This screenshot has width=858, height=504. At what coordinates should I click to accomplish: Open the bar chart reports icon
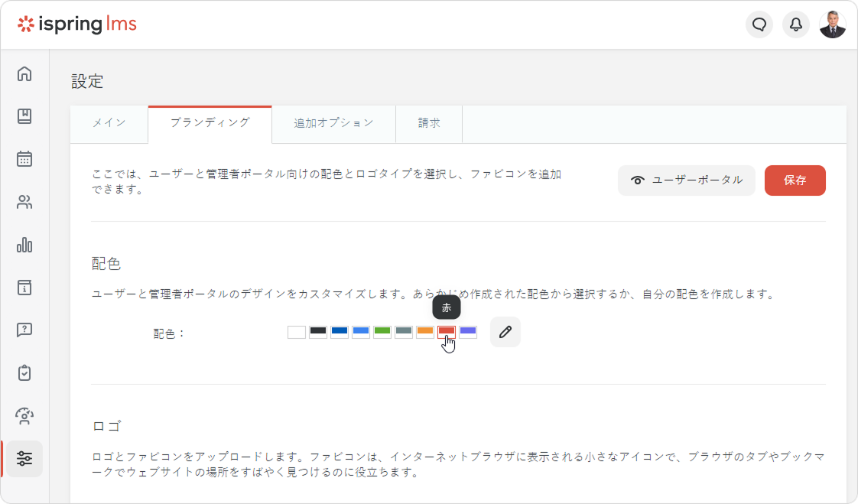coord(24,245)
